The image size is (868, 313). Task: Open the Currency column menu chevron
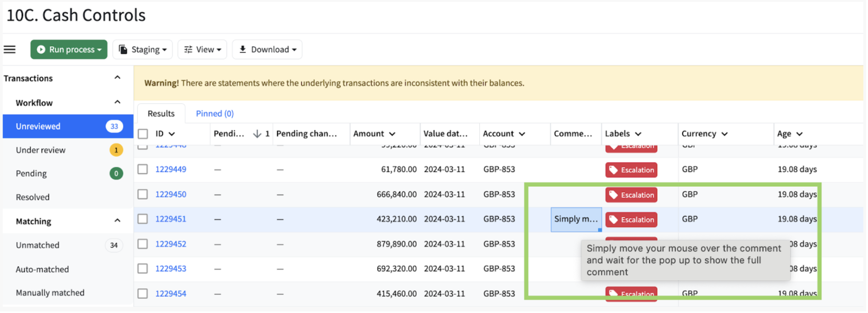(x=724, y=134)
